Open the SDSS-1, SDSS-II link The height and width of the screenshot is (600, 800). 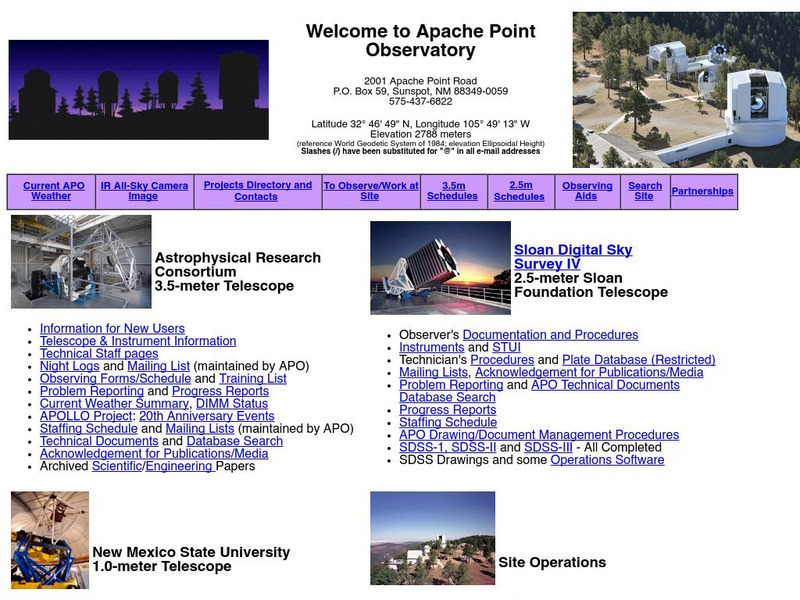click(447, 447)
